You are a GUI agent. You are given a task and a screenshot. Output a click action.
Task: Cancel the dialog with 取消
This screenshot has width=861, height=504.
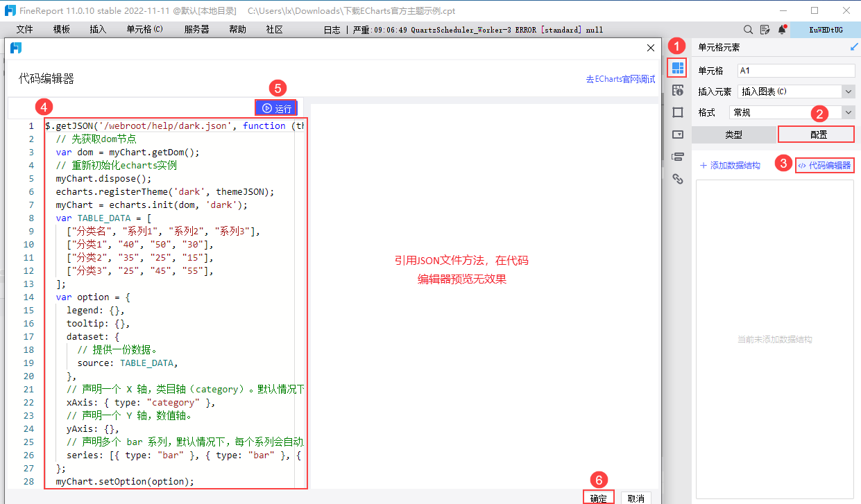[636, 498]
